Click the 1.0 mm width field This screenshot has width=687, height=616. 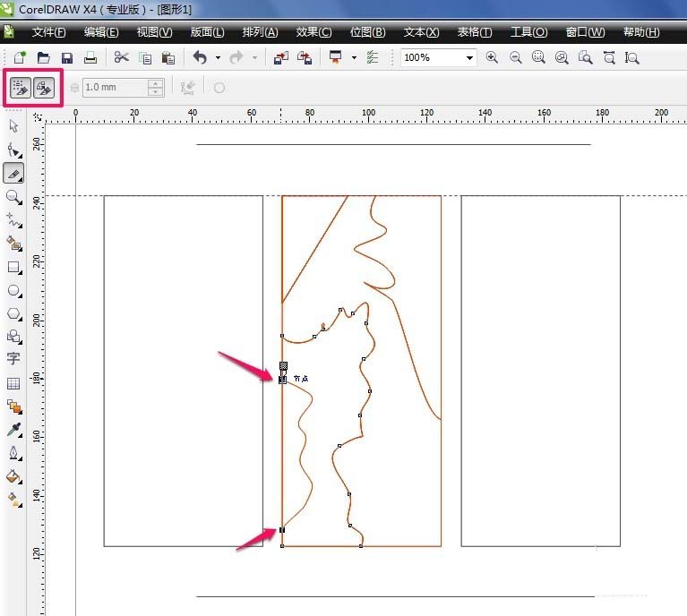pos(116,87)
